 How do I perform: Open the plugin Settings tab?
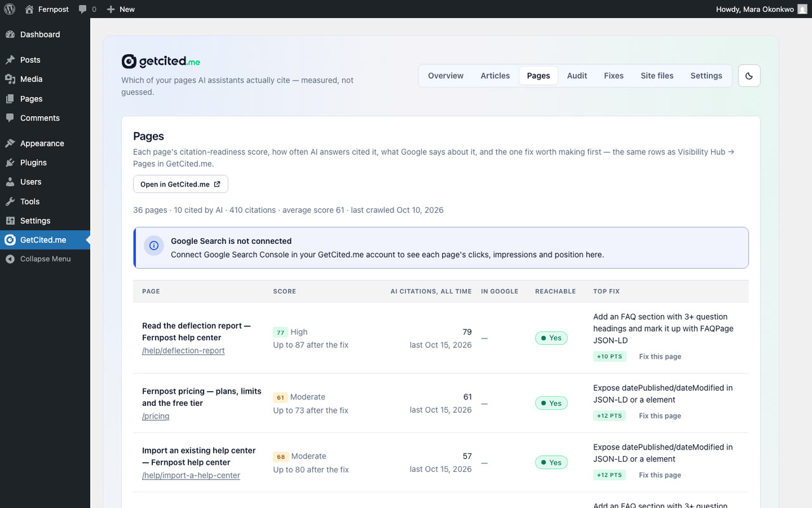[x=707, y=76]
